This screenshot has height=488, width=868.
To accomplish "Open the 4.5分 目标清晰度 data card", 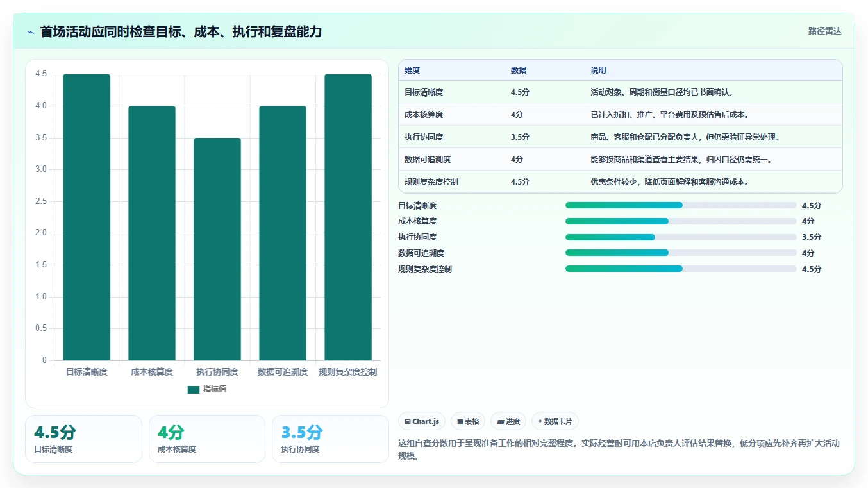I will click(x=83, y=439).
